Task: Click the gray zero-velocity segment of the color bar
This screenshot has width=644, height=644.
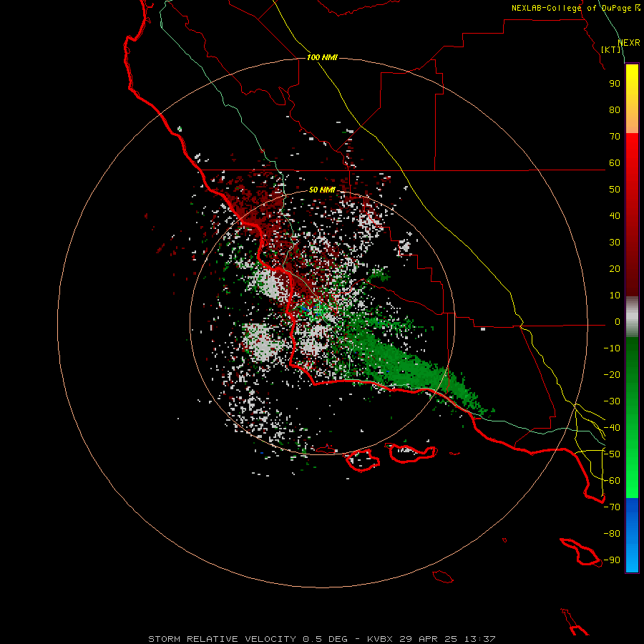Action: coord(632,317)
